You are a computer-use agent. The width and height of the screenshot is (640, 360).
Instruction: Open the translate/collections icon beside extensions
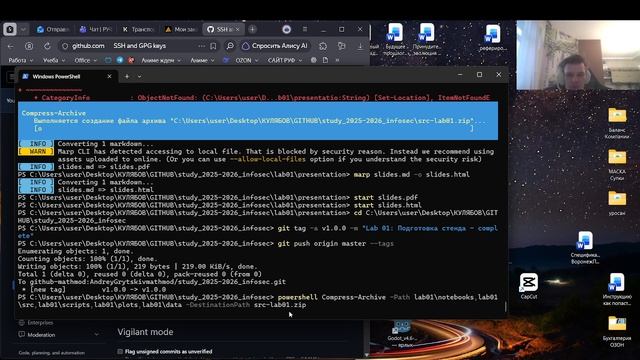pyautogui.click(x=341, y=46)
